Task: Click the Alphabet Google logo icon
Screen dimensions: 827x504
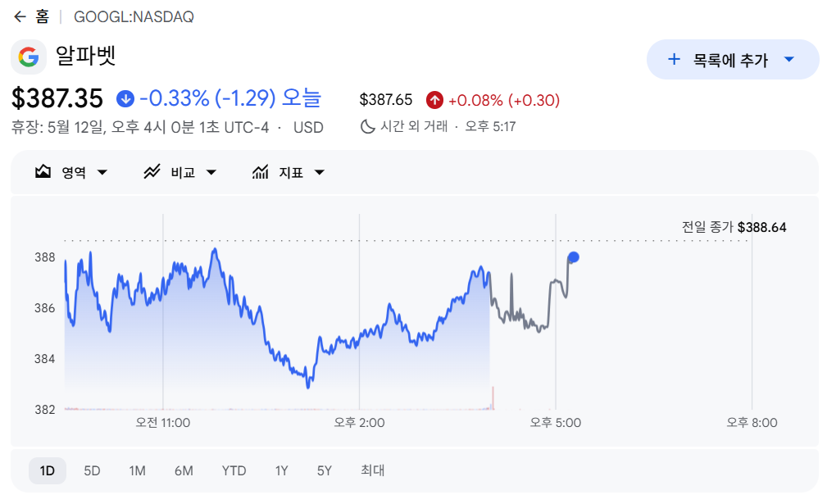Action: (29, 57)
